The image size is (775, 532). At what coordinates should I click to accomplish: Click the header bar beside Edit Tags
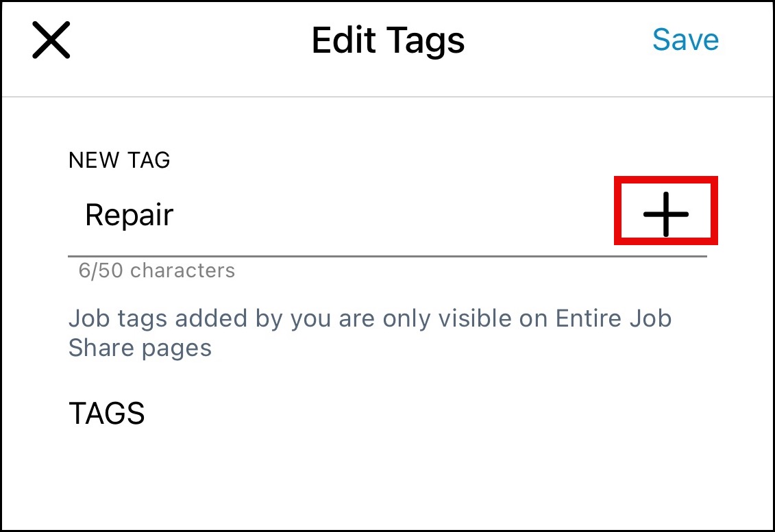pyautogui.click(x=206, y=40)
